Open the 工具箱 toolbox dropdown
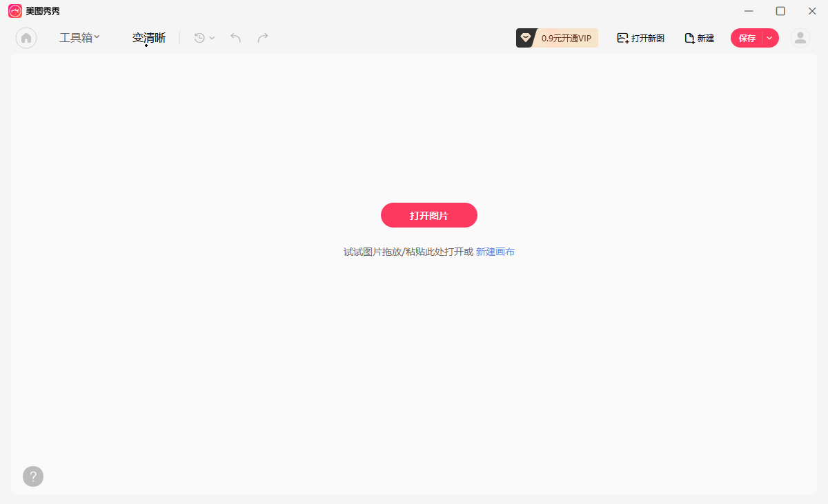This screenshot has width=828, height=504. click(79, 38)
